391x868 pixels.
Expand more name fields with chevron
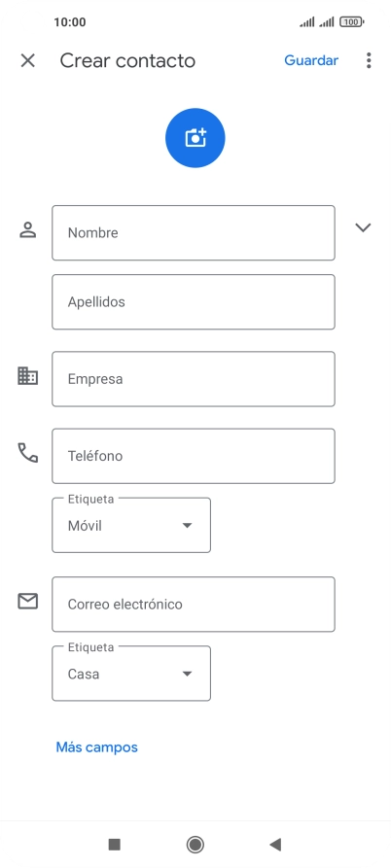[x=363, y=227]
